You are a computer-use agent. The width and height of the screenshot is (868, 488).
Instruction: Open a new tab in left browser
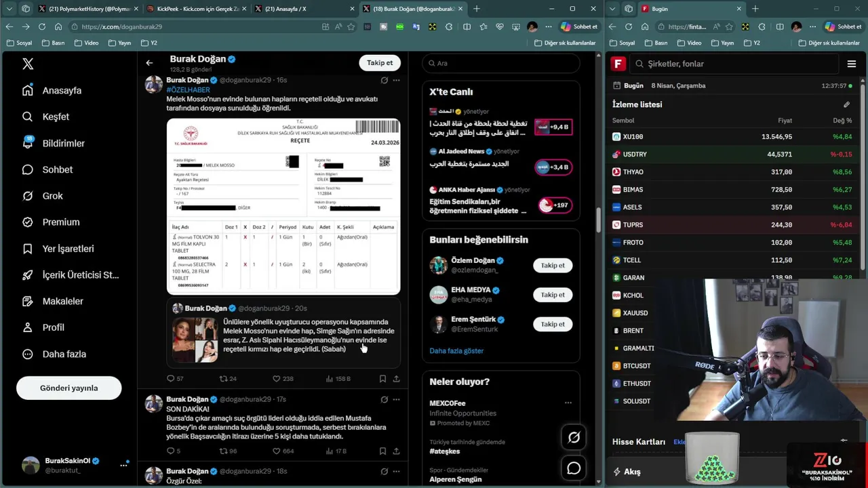477,9
